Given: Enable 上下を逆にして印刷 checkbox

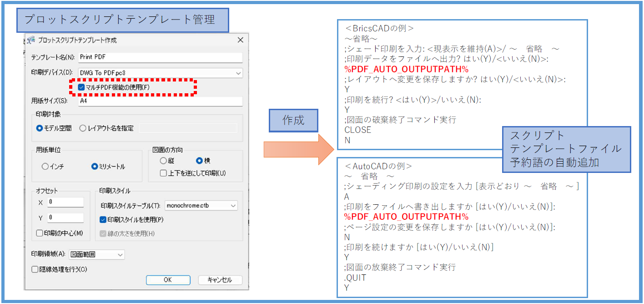Looking at the screenshot, I should [x=163, y=173].
